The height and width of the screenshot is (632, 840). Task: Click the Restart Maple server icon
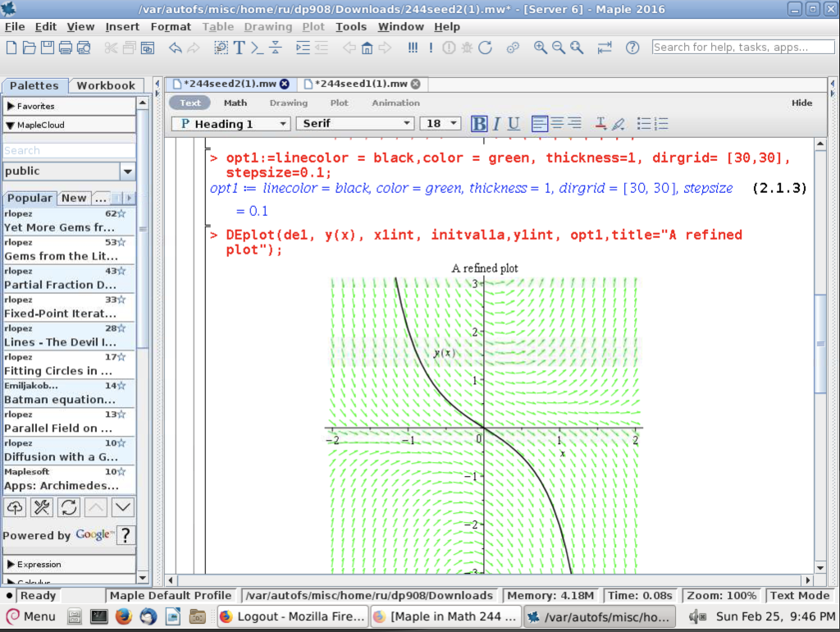pos(486,48)
